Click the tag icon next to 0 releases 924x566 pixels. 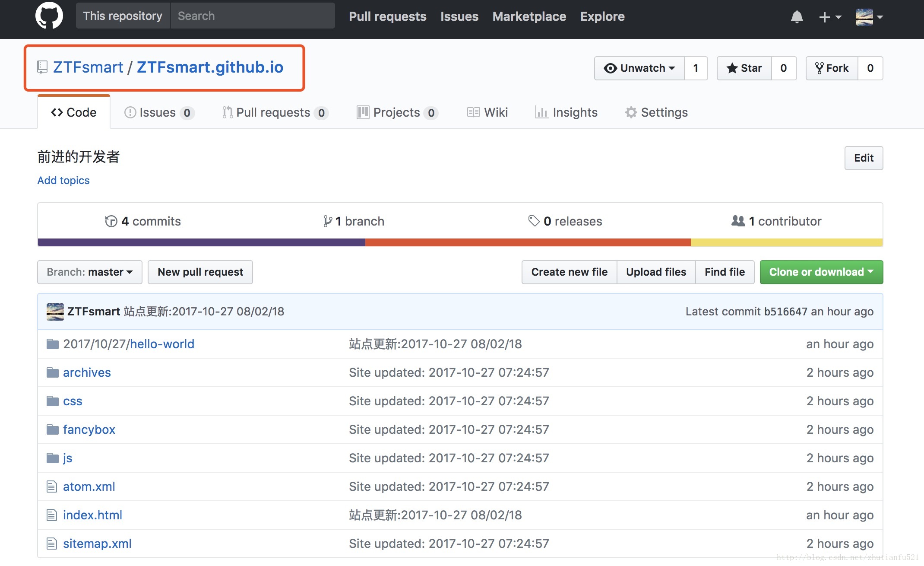pos(534,221)
